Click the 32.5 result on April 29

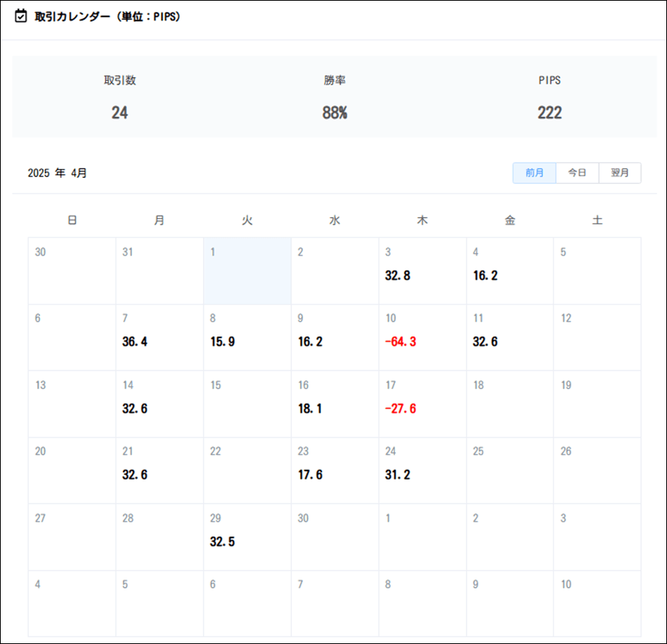click(x=222, y=542)
